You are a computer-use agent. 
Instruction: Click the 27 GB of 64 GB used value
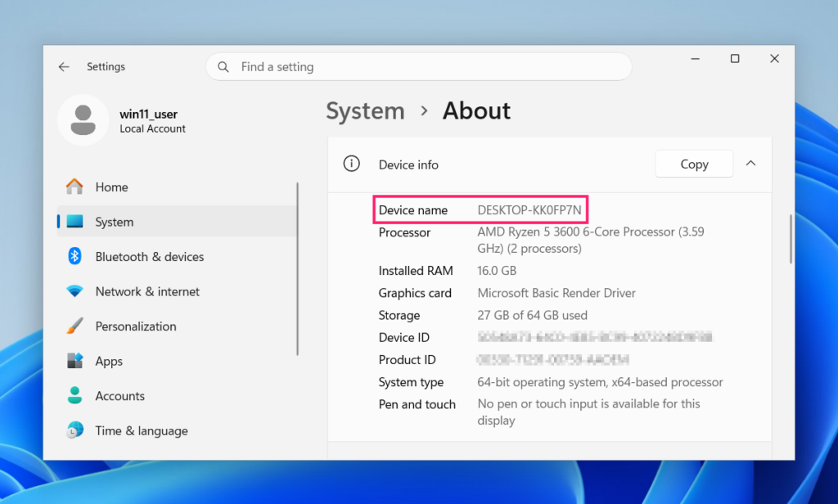(532, 315)
